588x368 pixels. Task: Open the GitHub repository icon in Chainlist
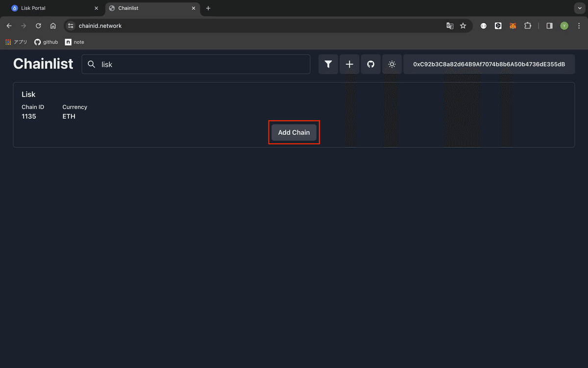[371, 64]
